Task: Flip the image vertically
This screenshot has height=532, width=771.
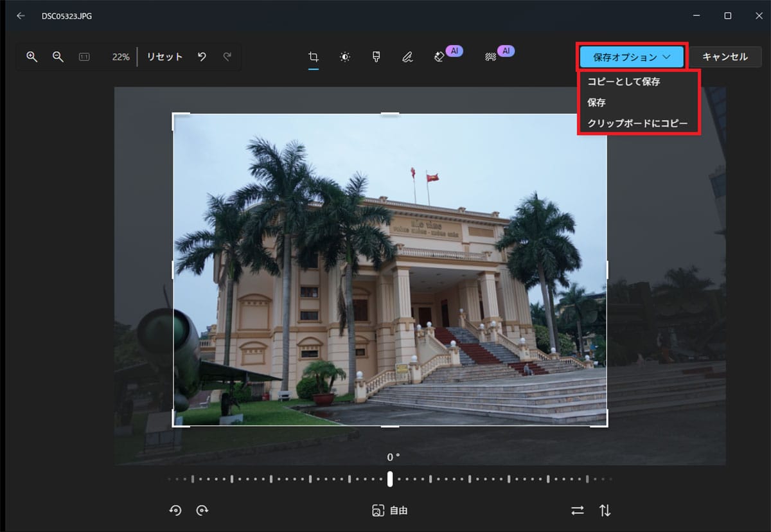Action: point(605,510)
